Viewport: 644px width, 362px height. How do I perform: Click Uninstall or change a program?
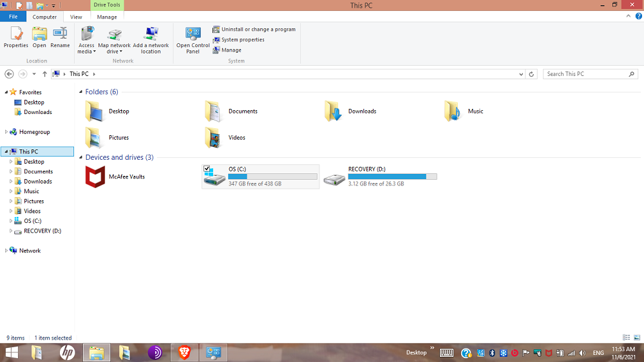[254, 29]
